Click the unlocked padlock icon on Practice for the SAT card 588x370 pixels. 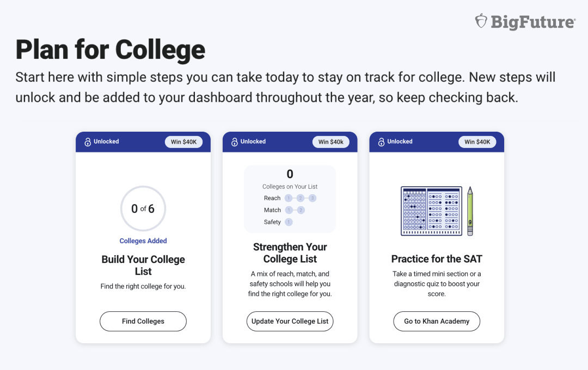click(x=381, y=142)
